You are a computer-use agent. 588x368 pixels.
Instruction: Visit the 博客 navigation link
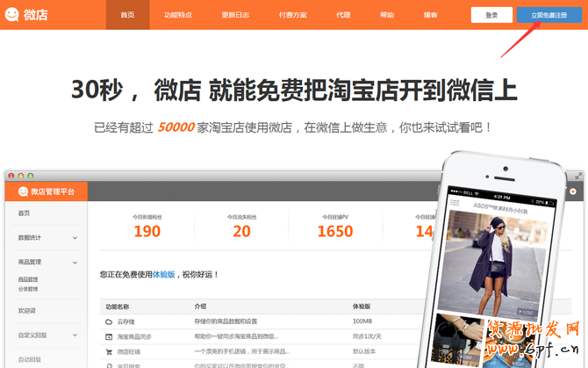[430, 15]
